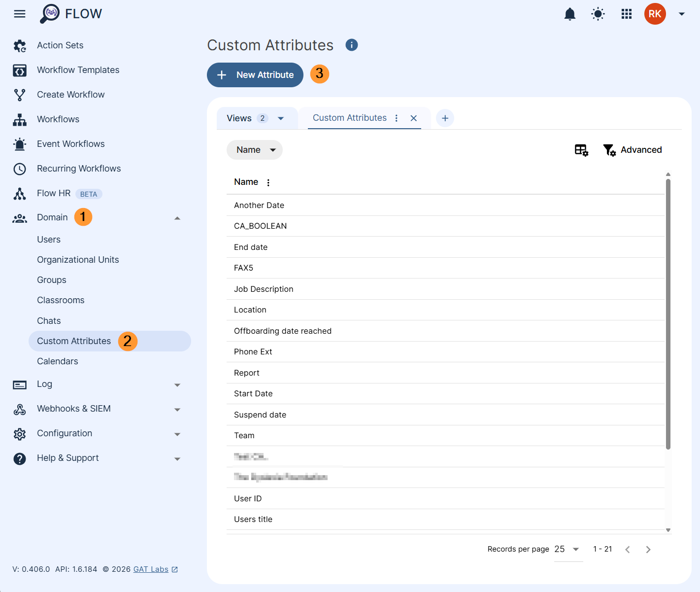Viewport: 700px width, 592px height.
Task: Click the table column settings icon
Action: tap(581, 149)
